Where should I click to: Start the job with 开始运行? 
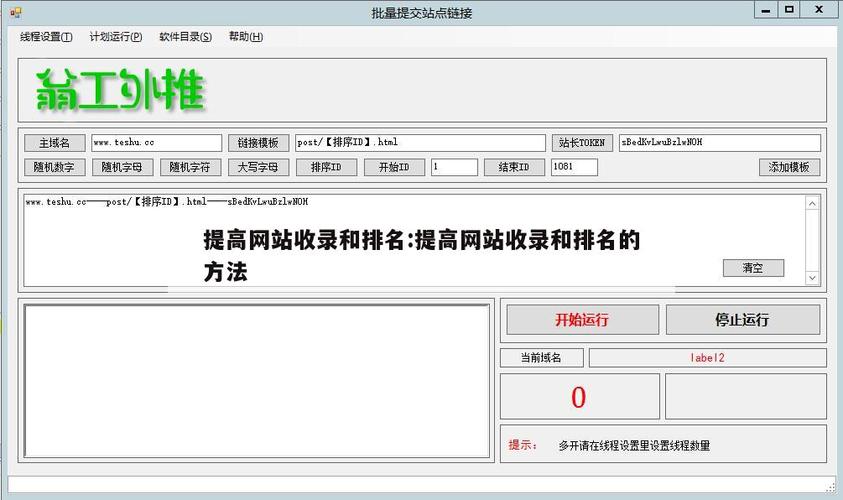(x=582, y=320)
